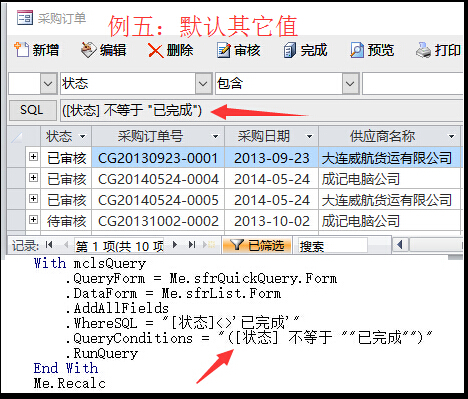The height and width of the screenshot is (399, 468).
Task: Expand the CG20131002-0002 row
Action: 33,220
